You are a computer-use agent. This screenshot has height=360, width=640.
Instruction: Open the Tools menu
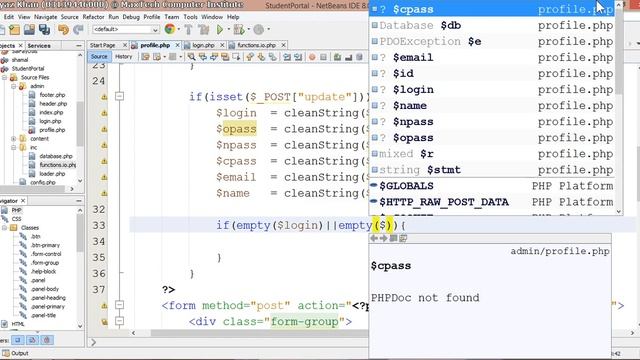(190, 17)
